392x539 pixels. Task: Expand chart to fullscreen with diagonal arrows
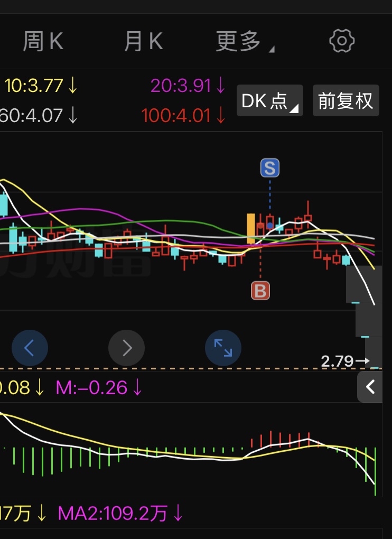point(223,348)
